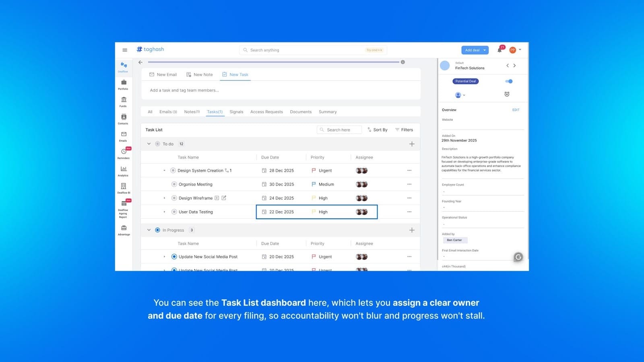Open the Add deal dropdown arrow
This screenshot has height=362, width=644.
tap(485, 50)
